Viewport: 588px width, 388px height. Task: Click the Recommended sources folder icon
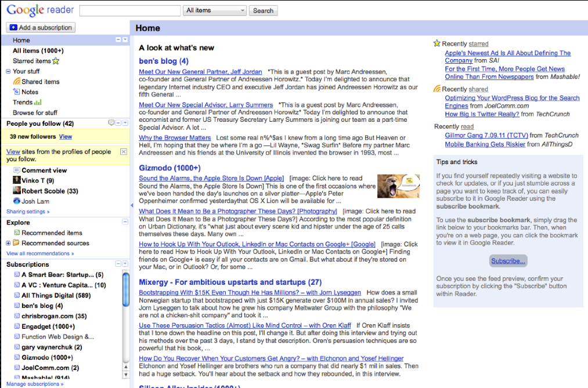16,242
